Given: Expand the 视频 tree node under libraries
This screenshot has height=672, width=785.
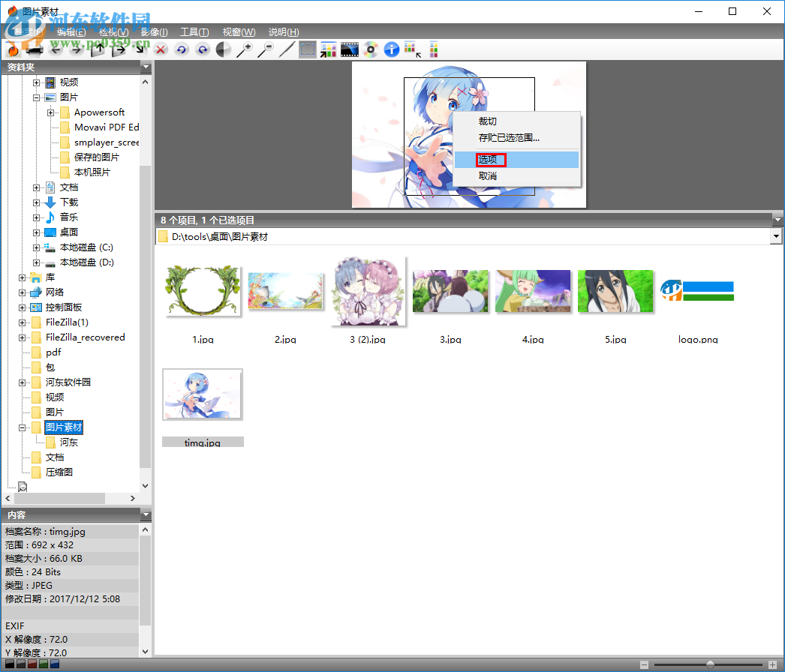Looking at the screenshot, I should pos(37,82).
